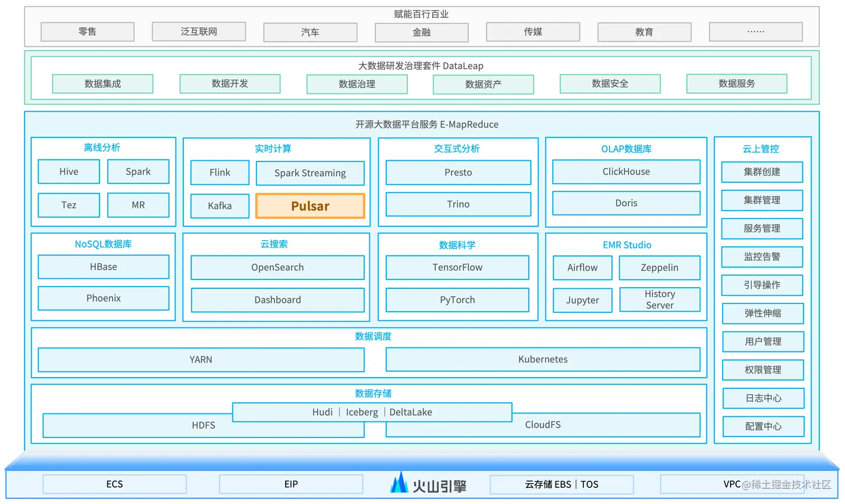The height and width of the screenshot is (504, 845).
Task: Select the Kubernetes box
Action: [543, 359]
